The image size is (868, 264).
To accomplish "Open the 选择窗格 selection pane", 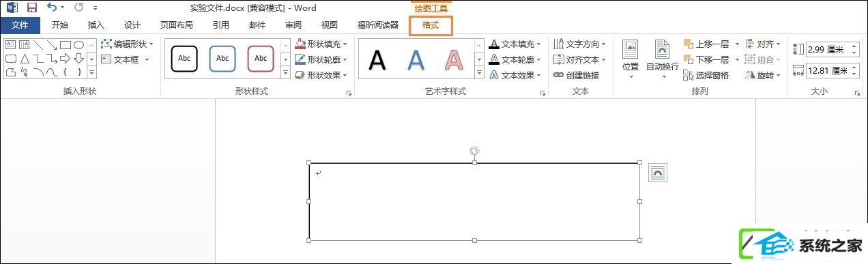I will pos(706,75).
